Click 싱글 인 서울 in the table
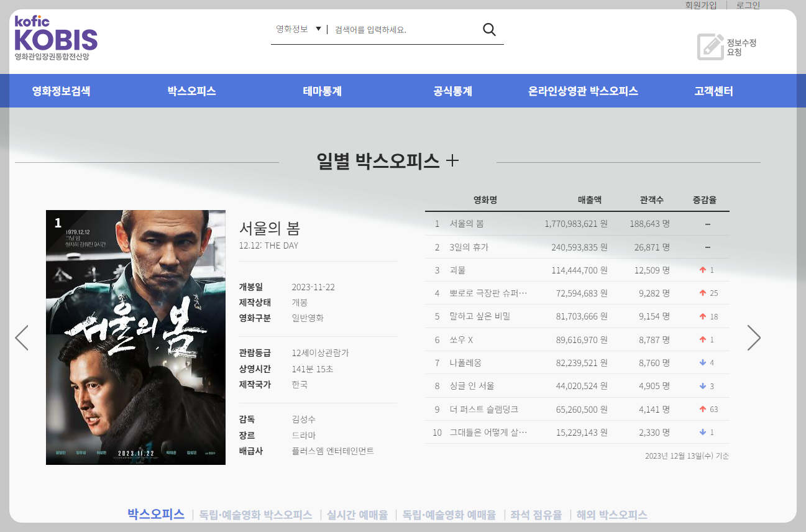 472,386
